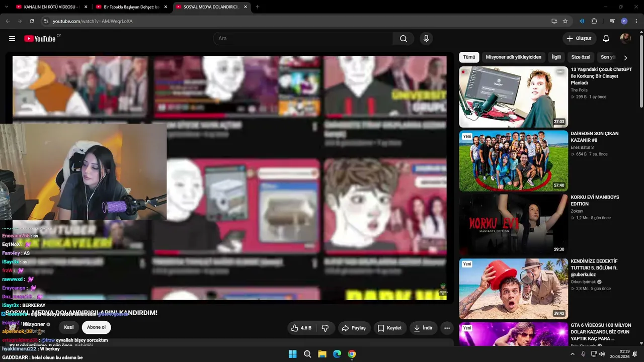Open KORKU EVİ MANIBOYS EDITION title
Screen dimensions: 644x362
click(595, 201)
